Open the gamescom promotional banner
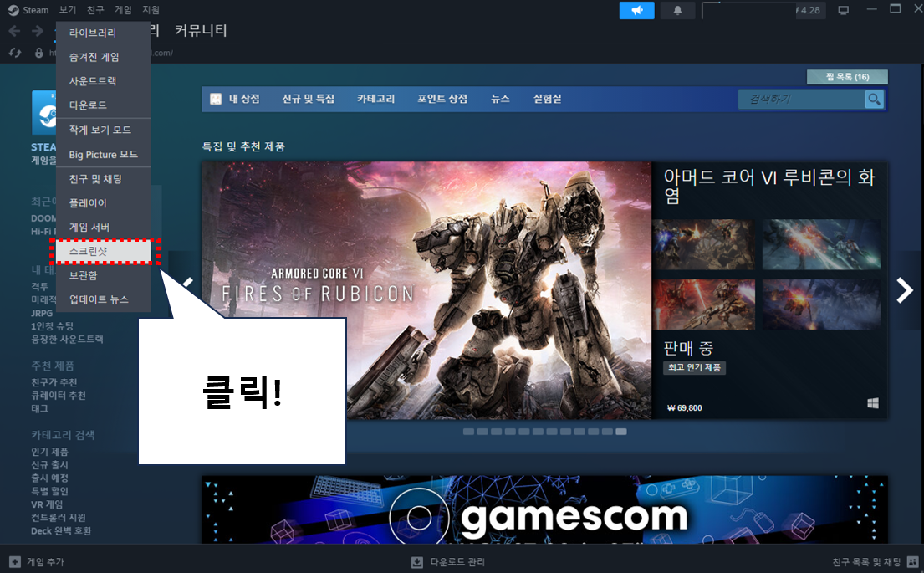Viewport: 924px width, 573px height. point(544,509)
